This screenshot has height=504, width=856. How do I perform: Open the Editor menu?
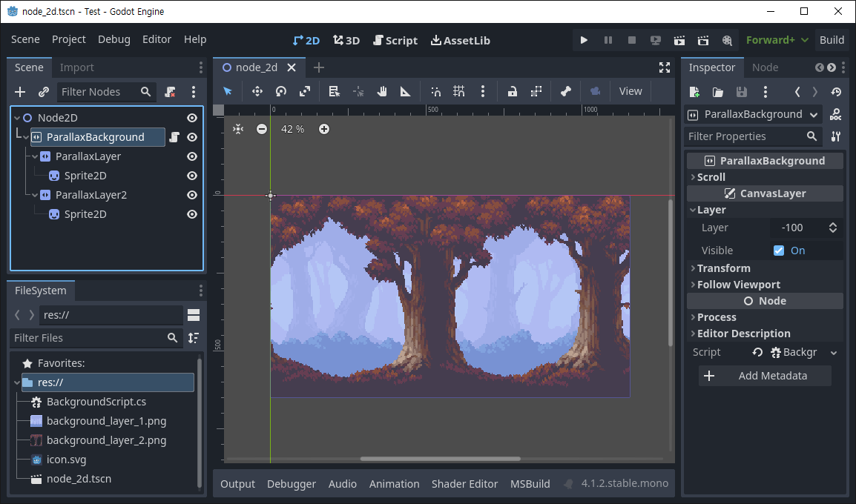157,39
